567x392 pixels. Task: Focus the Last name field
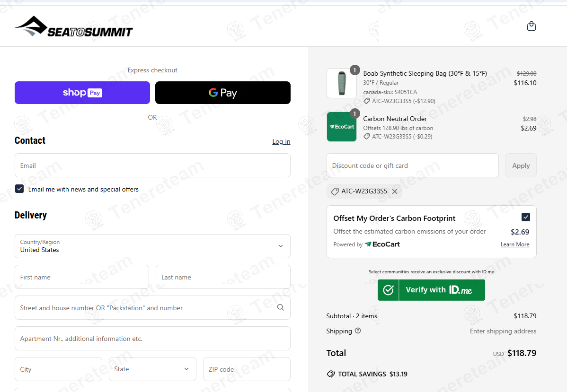tap(223, 277)
